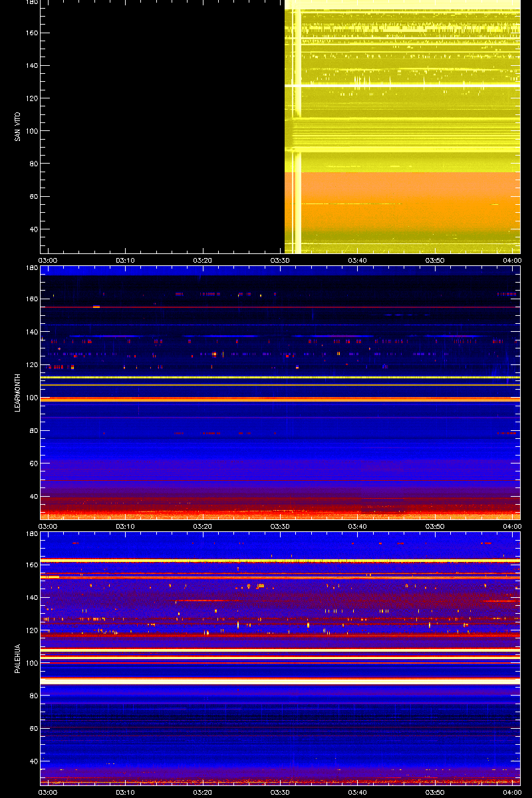Click 03:50 time label under Palehua plot
Screen dimensions: 532x798
coord(435,793)
